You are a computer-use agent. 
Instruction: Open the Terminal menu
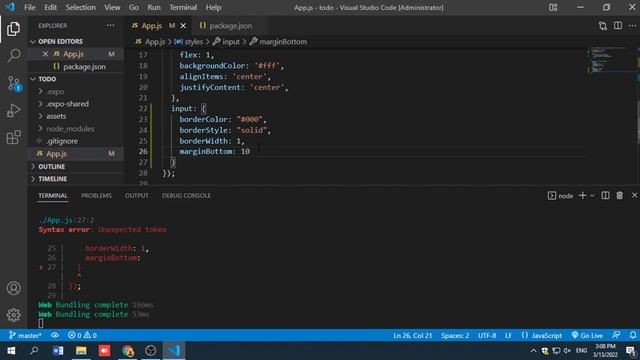click(x=183, y=7)
